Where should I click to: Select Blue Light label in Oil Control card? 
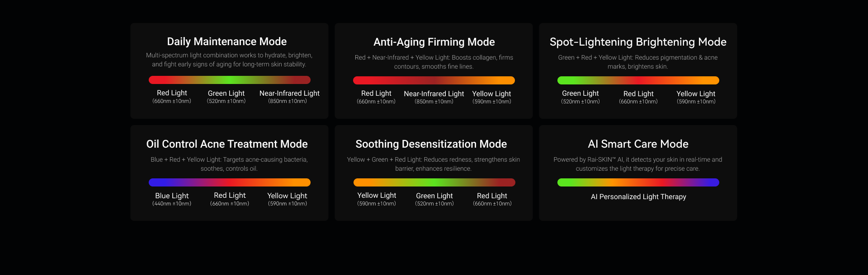coord(172,196)
